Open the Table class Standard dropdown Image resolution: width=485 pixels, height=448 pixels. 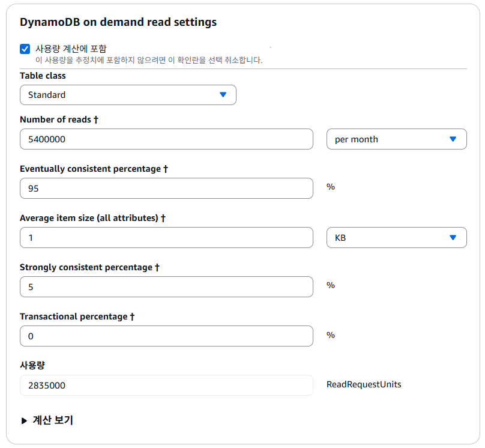(x=128, y=95)
